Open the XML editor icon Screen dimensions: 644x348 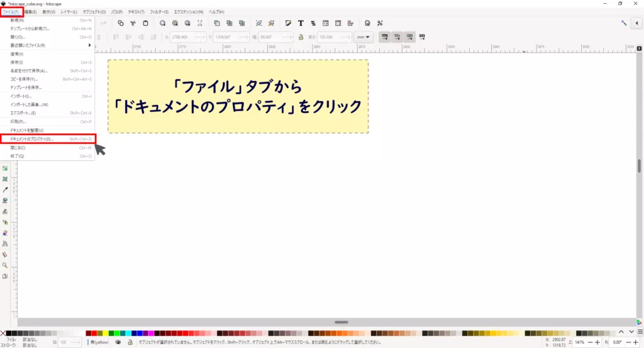325,23
